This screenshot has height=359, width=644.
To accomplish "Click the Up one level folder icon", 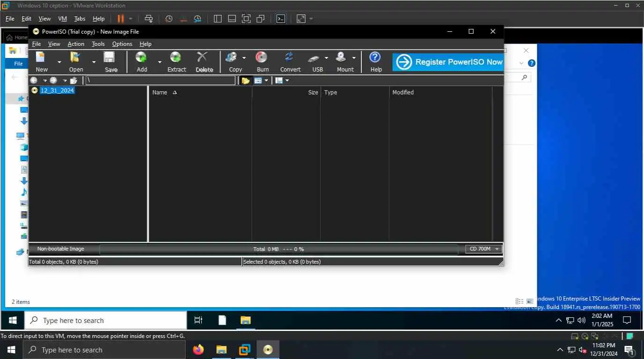I will (73, 80).
